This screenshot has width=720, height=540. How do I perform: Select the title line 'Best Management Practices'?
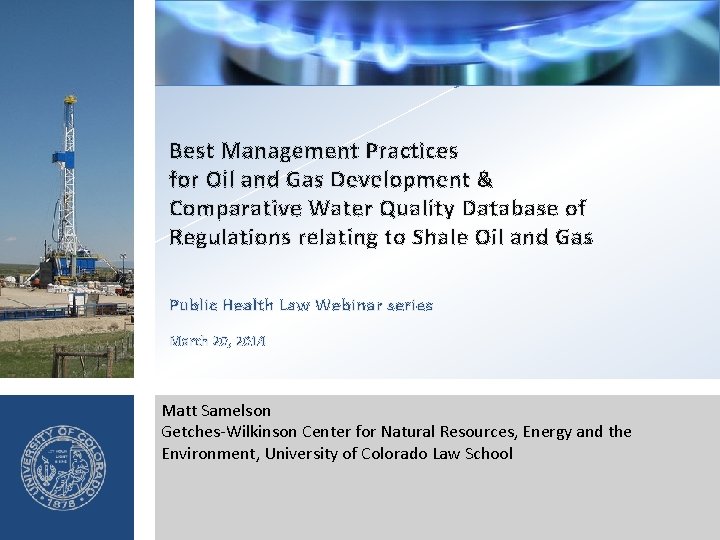(314, 151)
